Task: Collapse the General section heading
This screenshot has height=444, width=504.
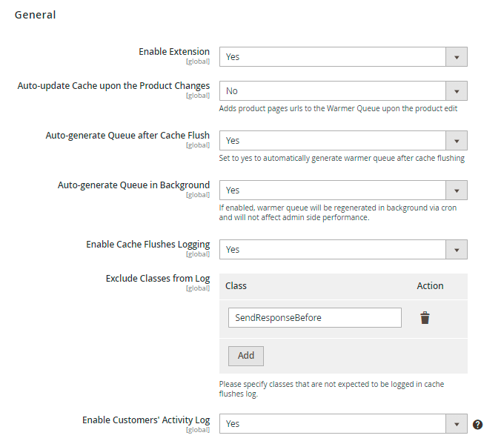Action: 36,15
